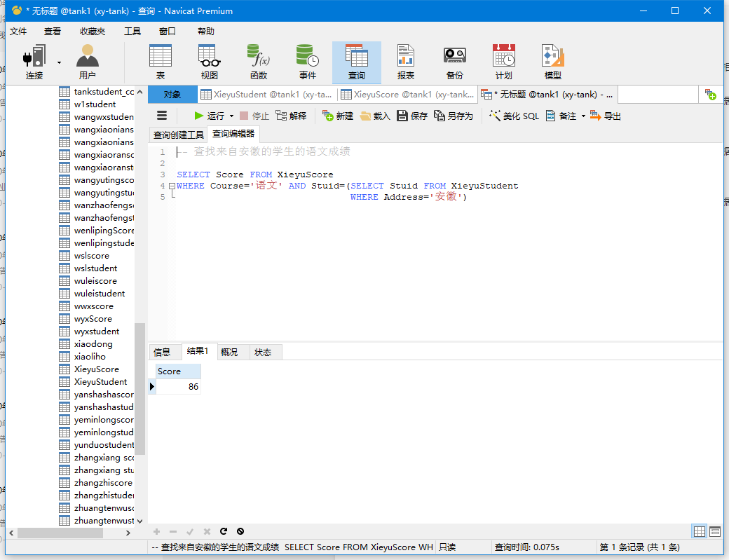Screen dimensions: 729x560
Task: Collapse the WHERE code fold marker
Action: (x=172, y=186)
